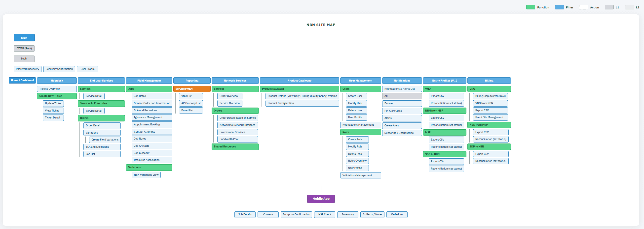Open Order Overview under Network Services
Viewport: 644px width, 229px height.
[230, 96]
